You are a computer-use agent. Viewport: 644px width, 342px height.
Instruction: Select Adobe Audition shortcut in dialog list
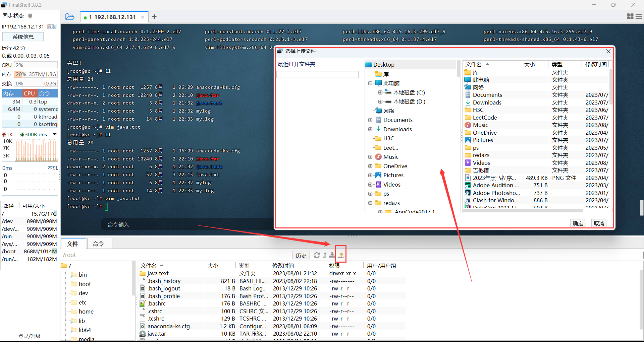pyautogui.click(x=495, y=185)
